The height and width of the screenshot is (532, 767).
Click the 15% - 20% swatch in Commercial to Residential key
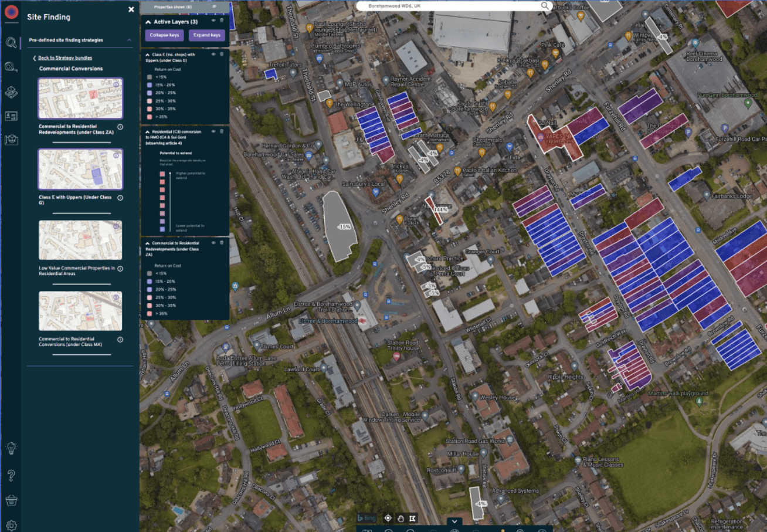150,282
